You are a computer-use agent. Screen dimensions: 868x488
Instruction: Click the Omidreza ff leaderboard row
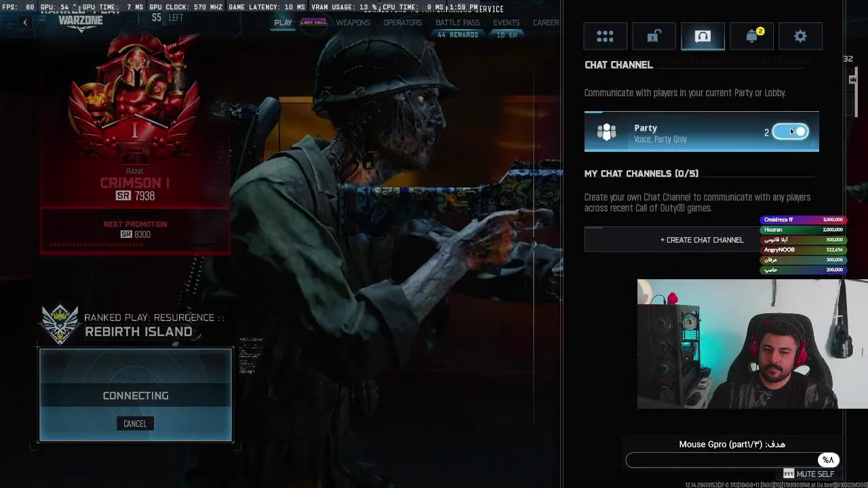click(x=804, y=220)
